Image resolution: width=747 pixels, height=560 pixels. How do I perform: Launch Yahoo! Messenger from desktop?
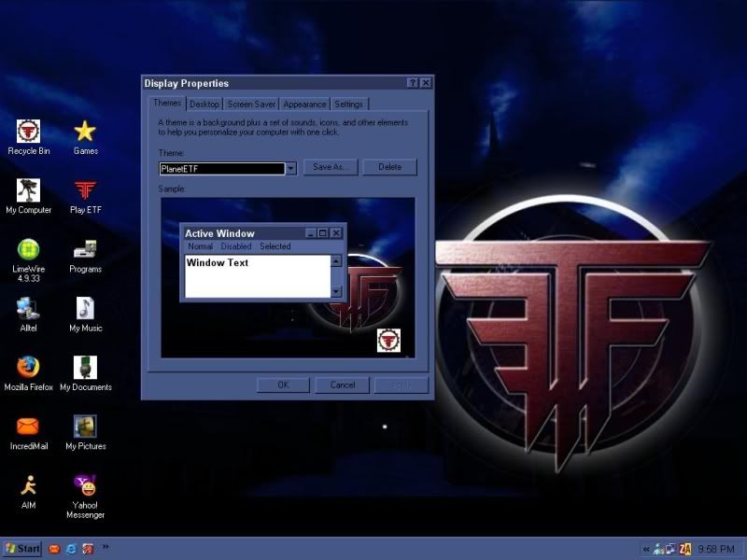(85, 485)
